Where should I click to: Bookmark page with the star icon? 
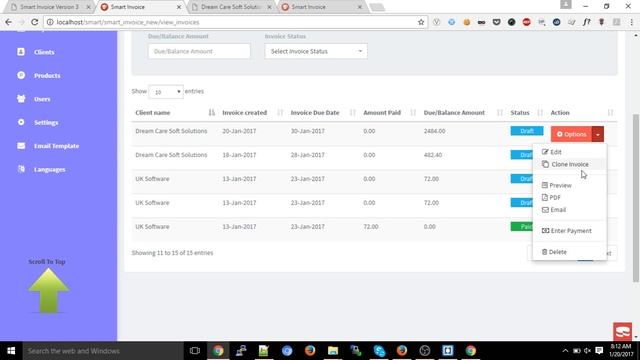[x=421, y=22]
